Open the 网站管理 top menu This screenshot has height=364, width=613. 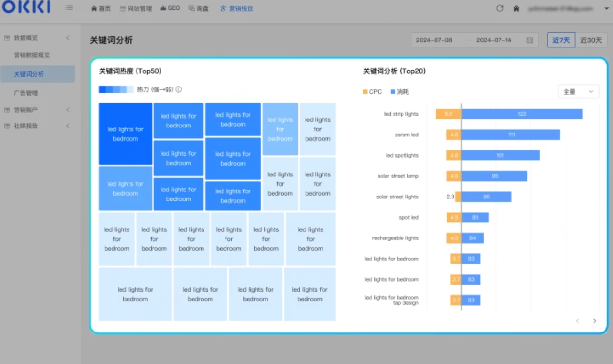[x=136, y=8]
